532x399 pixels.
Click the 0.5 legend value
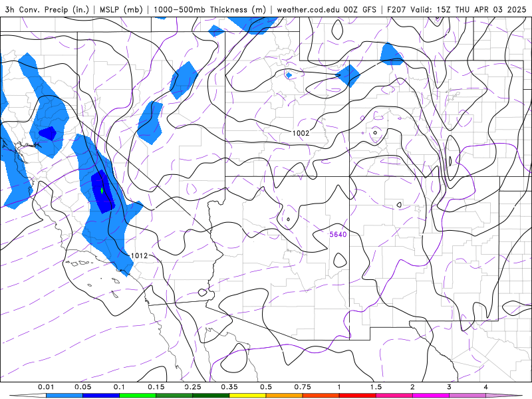(x=266, y=387)
